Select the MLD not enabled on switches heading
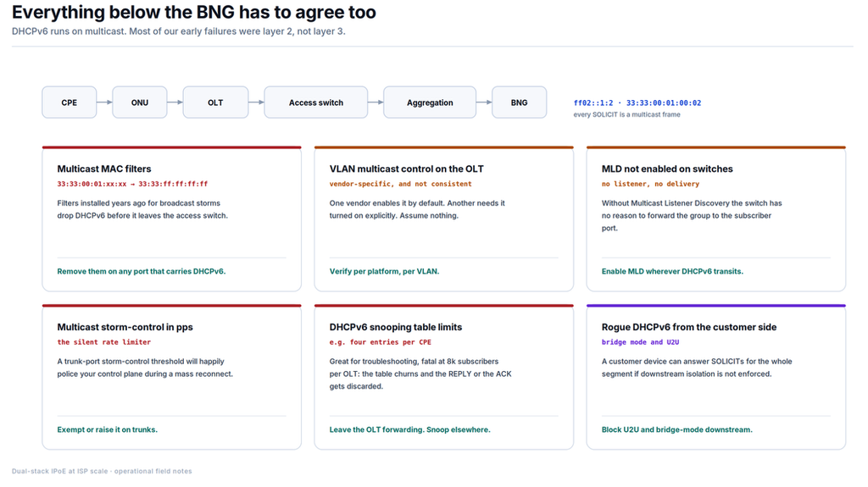 (667, 169)
